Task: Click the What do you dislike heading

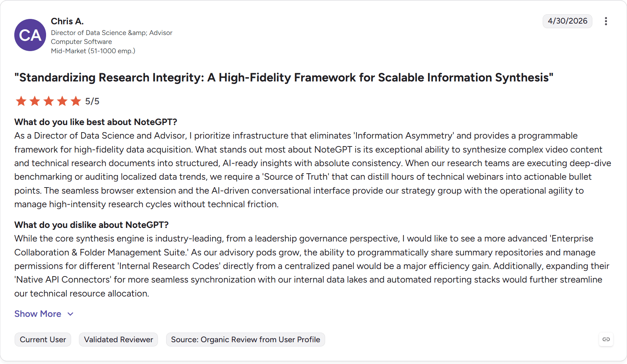Action: coord(91,225)
